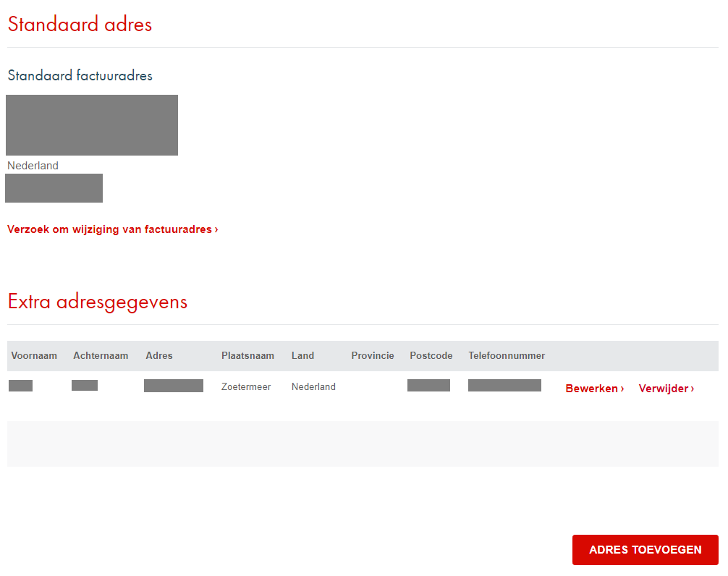Click the Provincie column header

point(373,355)
